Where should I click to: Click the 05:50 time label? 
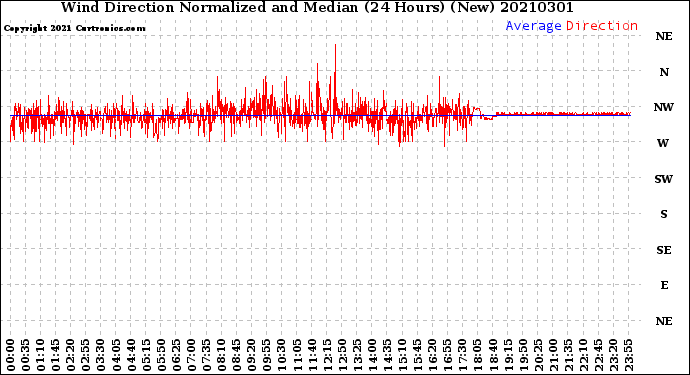point(161,355)
